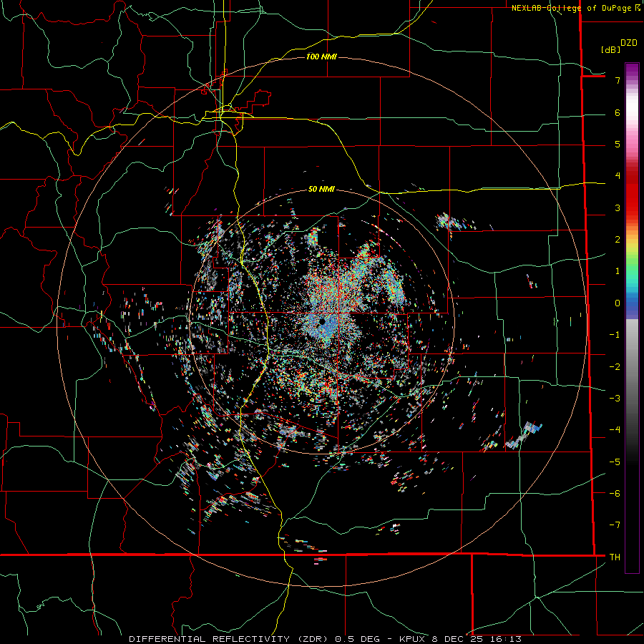Click the scale value 0 label

[618, 303]
